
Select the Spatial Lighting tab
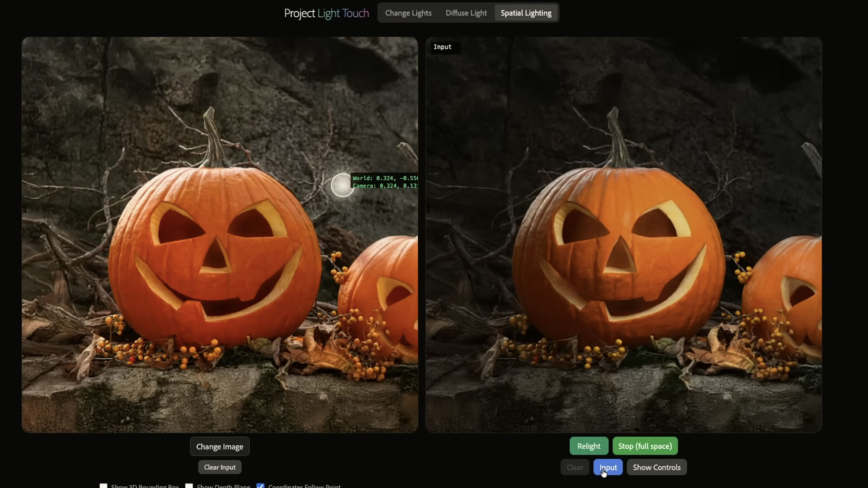pyautogui.click(x=526, y=13)
